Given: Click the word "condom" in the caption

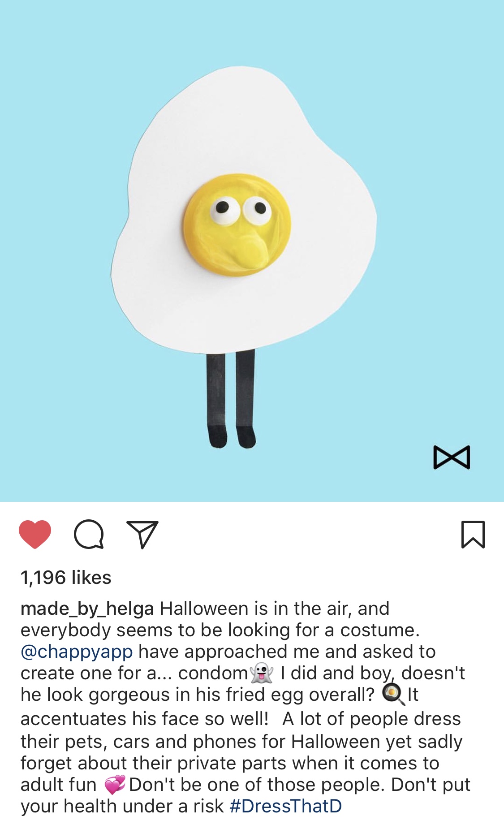Looking at the screenshot, I should tap(213, 673).
